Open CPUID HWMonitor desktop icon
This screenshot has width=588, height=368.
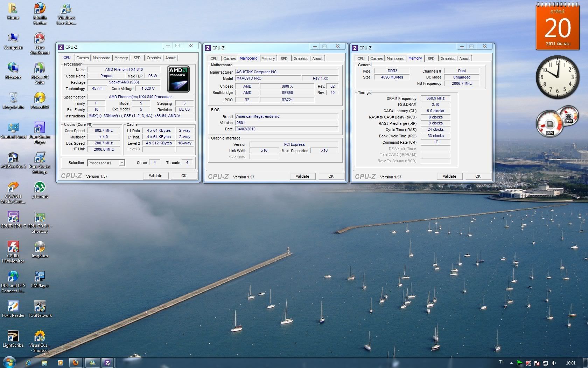13,248
